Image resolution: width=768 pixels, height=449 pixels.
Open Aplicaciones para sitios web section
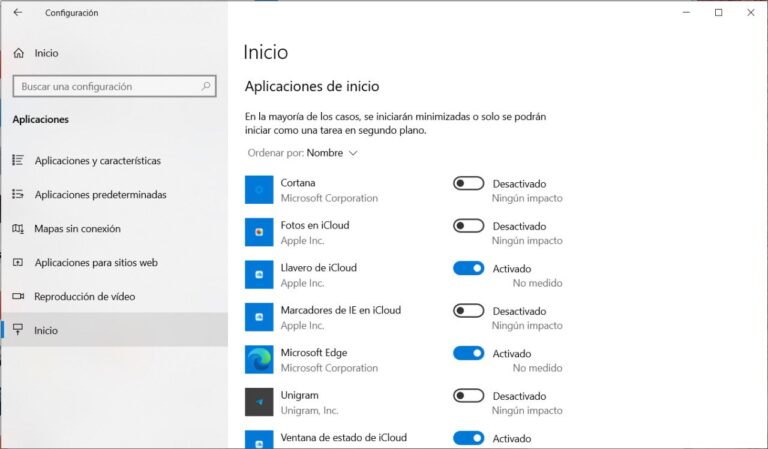(114, 262)
